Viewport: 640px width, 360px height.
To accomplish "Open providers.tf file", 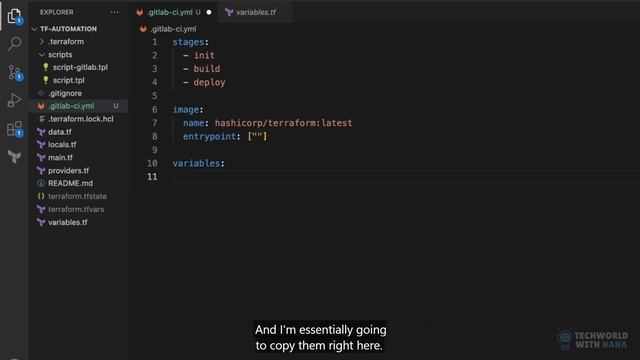I will click(x=68, y=171).
